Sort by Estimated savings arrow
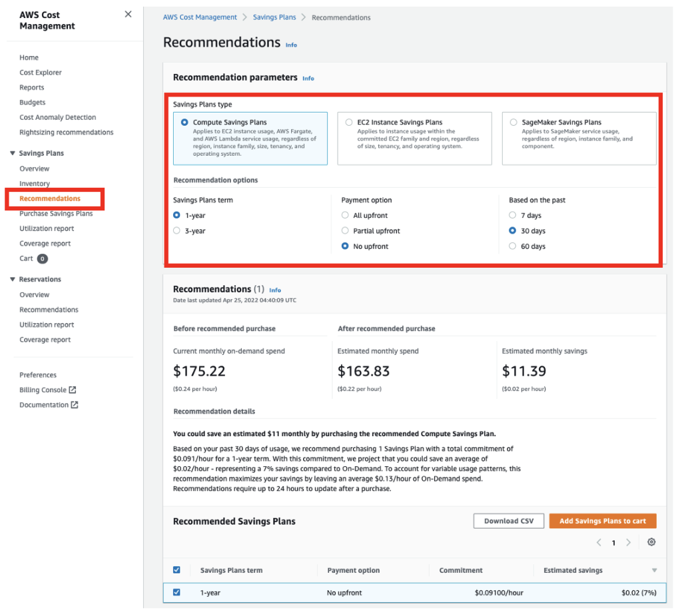The height and width of the screenshot is (616, 682). (654, 570)
